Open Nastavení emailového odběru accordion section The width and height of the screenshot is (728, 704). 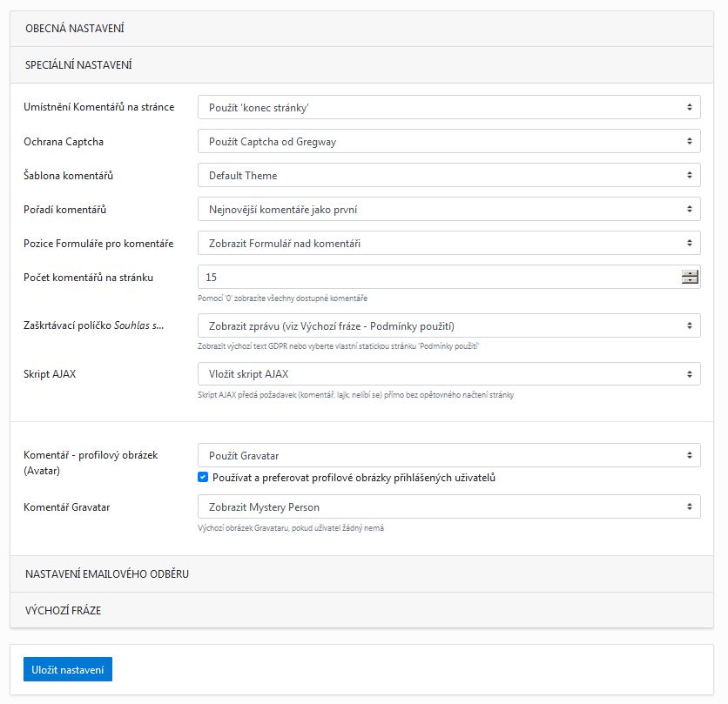coord(107,574)
